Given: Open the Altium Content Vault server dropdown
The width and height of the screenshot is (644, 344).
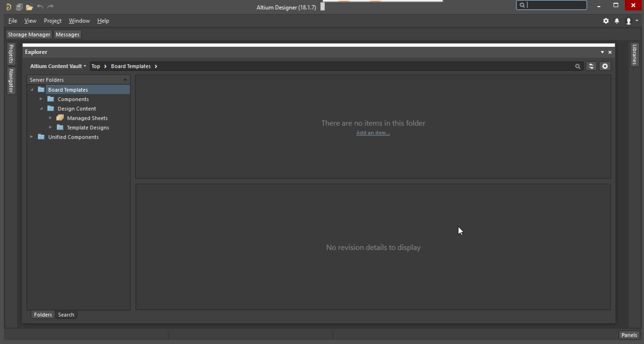Looking at the screenshot, I should [58, 66].
